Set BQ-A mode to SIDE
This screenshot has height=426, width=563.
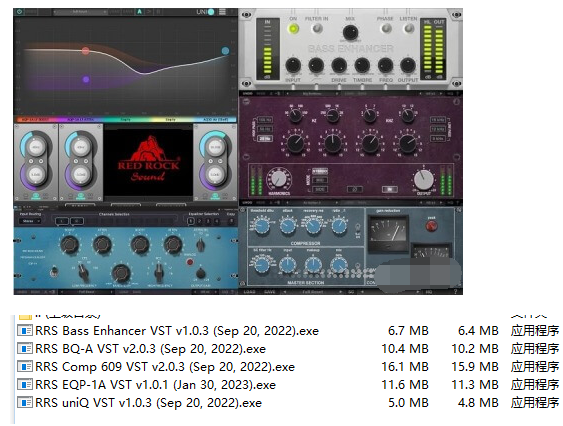(320, 189)
